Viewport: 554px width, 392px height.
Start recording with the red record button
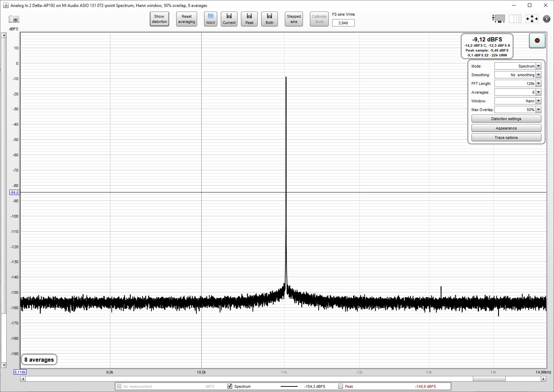click(x=537, y=40)
